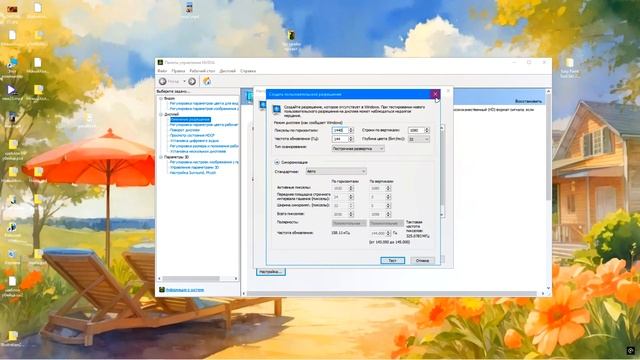Click the refresh rate Hz spinner at top
The height and width of the screenshot is (360, 640).
pyautogui.click(x=351, y=139)
